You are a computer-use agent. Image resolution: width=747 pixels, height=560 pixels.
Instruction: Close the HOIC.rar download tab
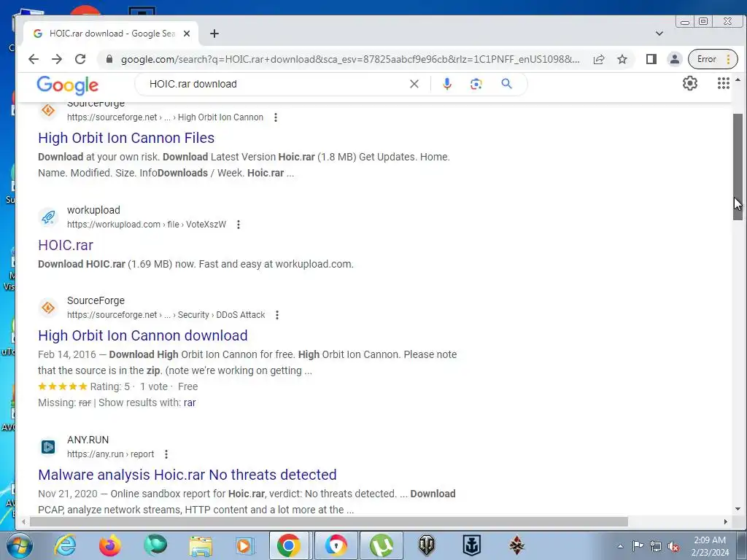pyautogui.click(x=187, y=34)
